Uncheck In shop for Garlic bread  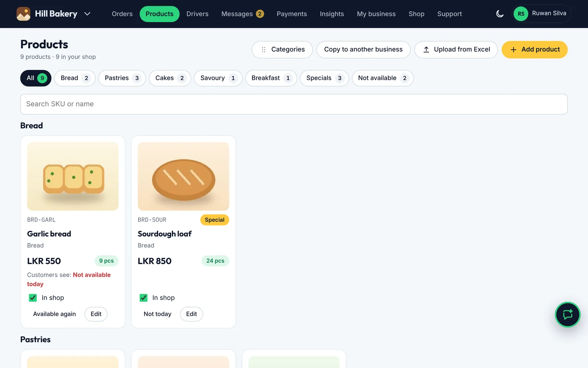(x=33, y=298)
